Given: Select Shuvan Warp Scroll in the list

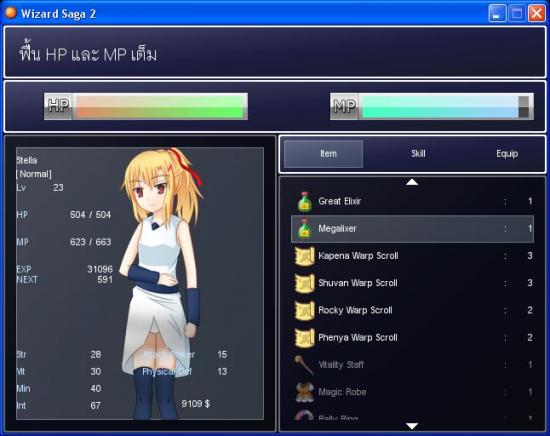Looking at the screenshot, I should pyautogui.click(x=358, y=283).
